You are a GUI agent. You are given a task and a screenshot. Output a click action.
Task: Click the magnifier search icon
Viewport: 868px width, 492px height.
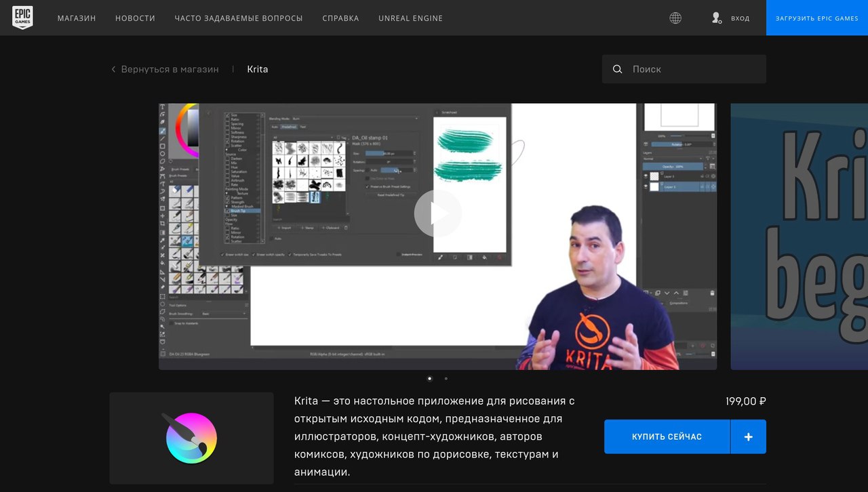coord(617,69)
